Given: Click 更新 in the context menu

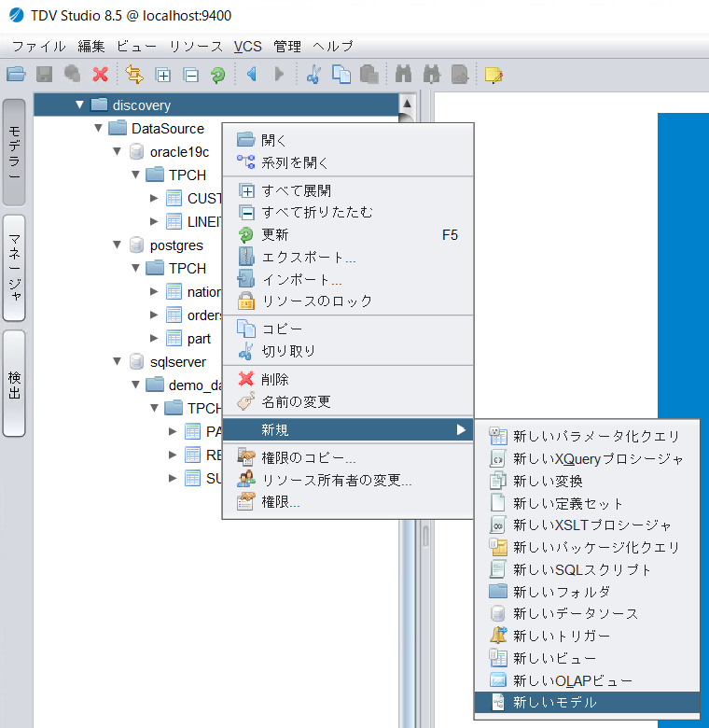Looking at the screenshot, I should [348, 234].
